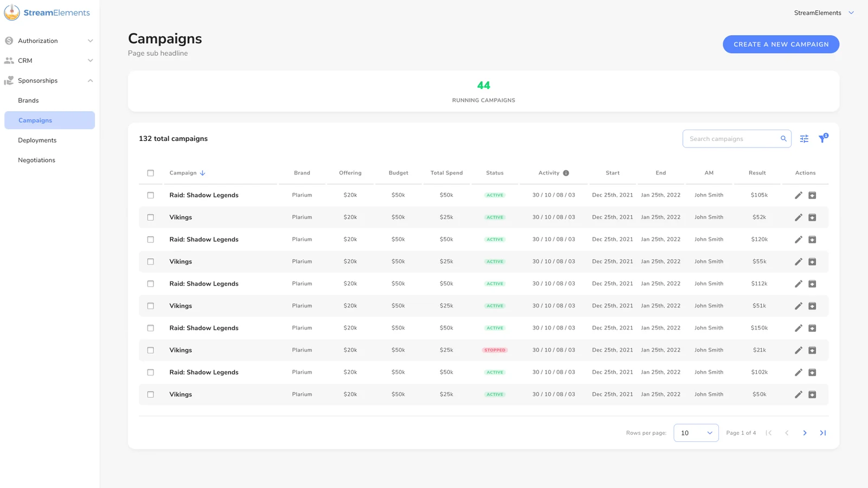Click the Status column header
Screen dimensions: 868x488
click(495, 173)
